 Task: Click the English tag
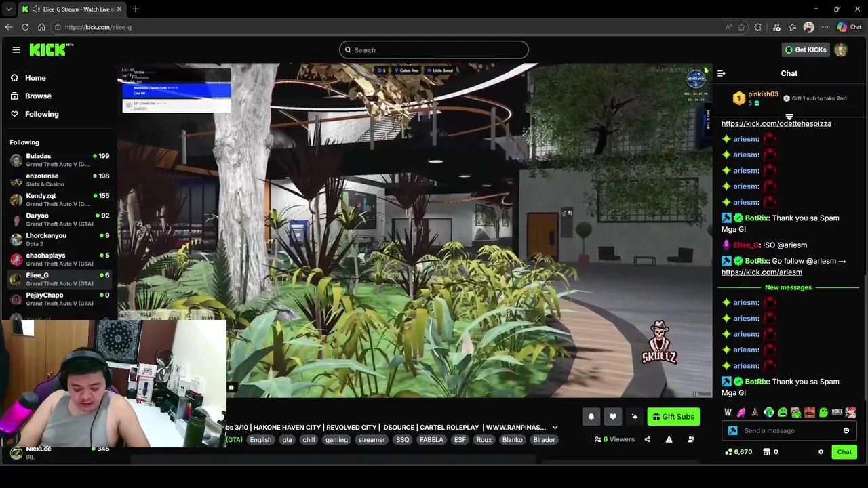click(260, 440)
